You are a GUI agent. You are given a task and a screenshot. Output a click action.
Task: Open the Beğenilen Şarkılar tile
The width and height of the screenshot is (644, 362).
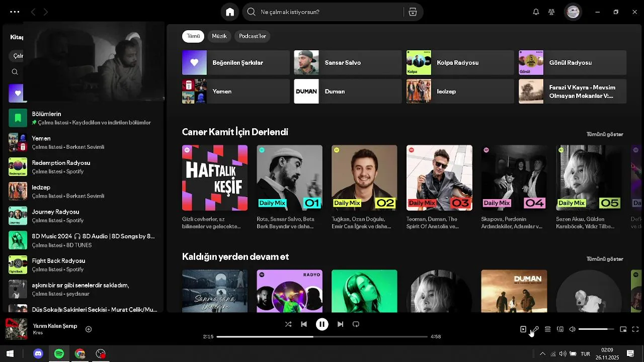point(236,63)
